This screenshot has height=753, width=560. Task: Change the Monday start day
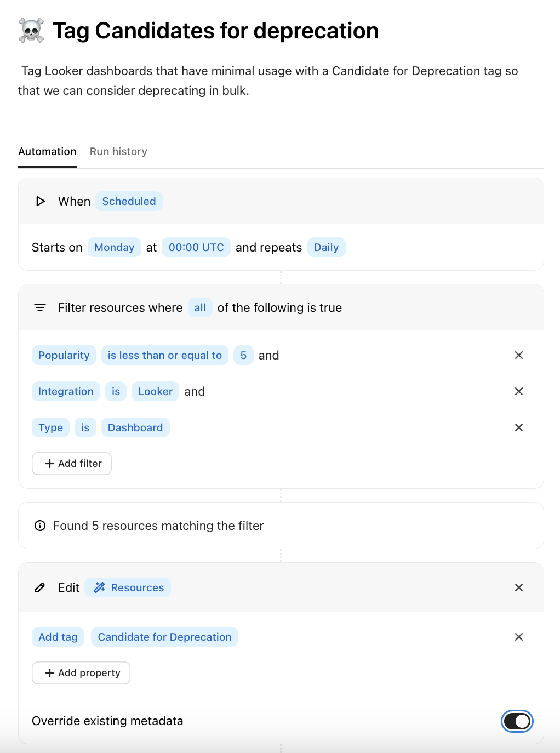114,247
